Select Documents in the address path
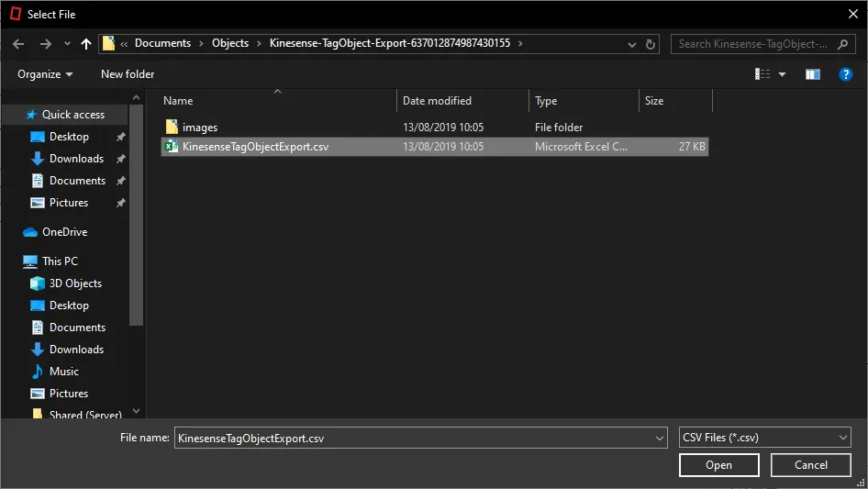The image size is (868, 489). pos(162,43)
